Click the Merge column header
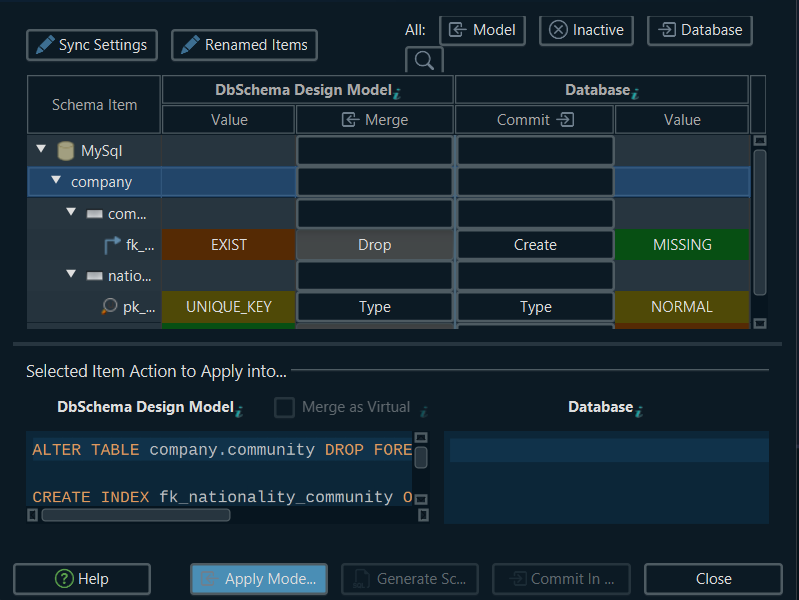 click(x=375, y=120)
